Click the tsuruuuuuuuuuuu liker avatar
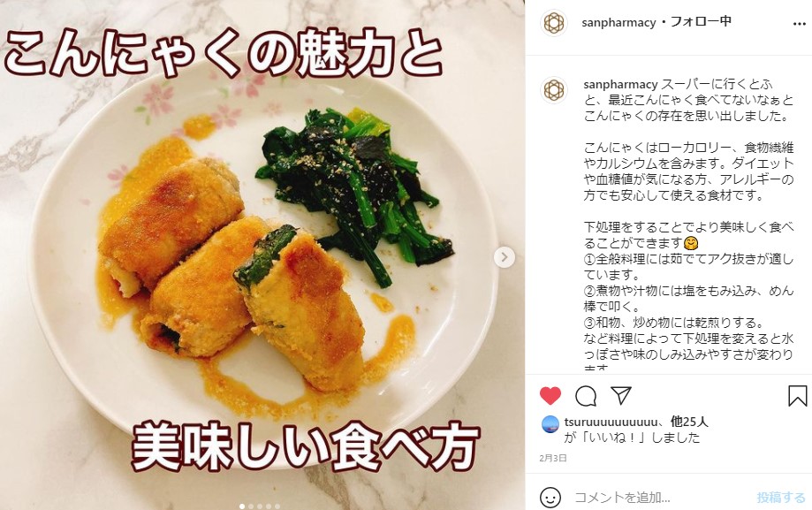The image size is (812, 510). [x=550, y=424]
